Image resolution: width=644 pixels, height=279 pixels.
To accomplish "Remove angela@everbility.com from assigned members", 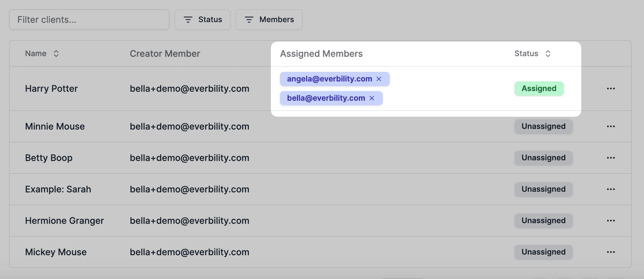I will pyautogui.click(x=379, y=79).
